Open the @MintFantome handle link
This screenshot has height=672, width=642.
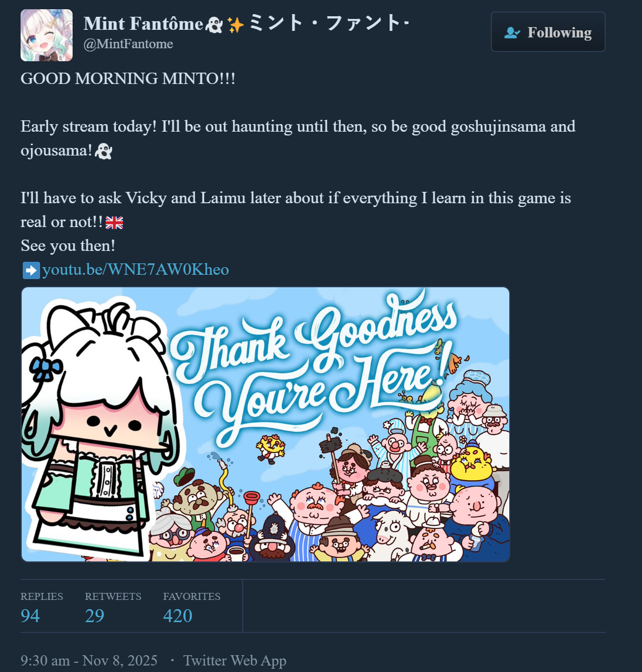coord(128,44)
